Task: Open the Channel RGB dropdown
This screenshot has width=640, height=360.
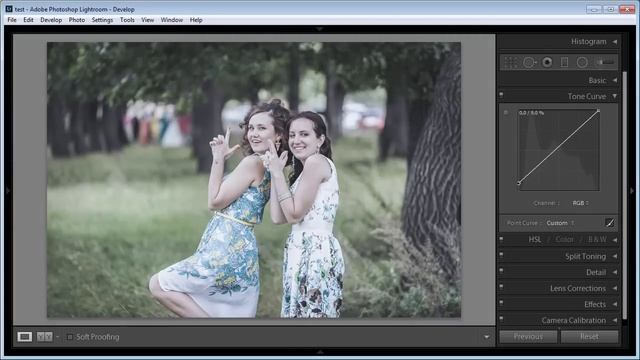Action: click(x=580, y=203)
